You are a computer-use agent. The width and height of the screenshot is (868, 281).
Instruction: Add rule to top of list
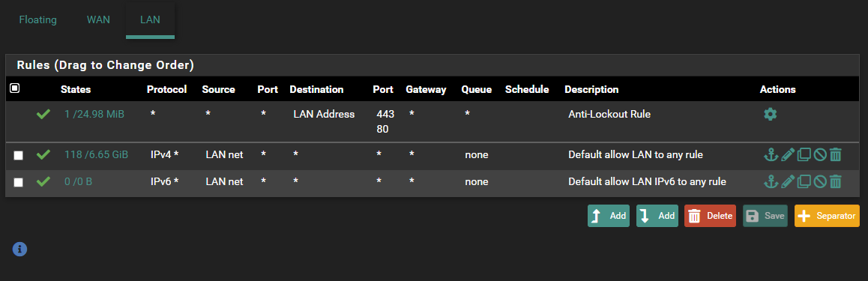[x=609, y=216]
